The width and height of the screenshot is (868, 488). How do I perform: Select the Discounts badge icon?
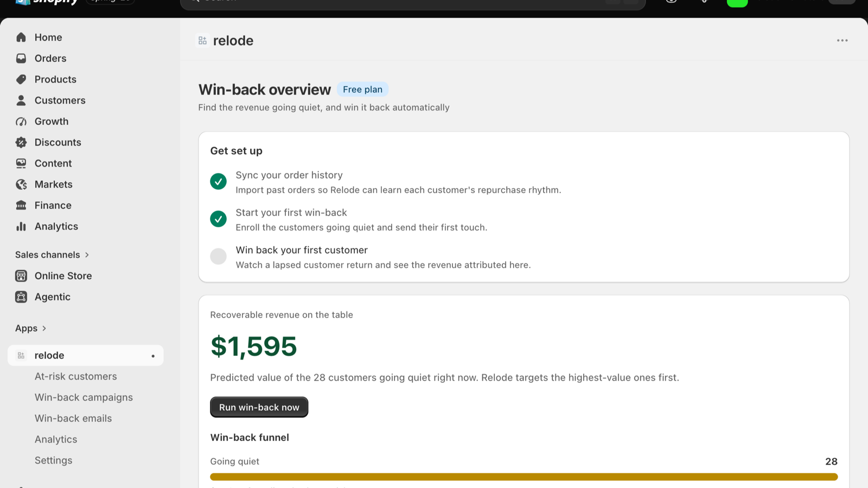coord(21,143)
